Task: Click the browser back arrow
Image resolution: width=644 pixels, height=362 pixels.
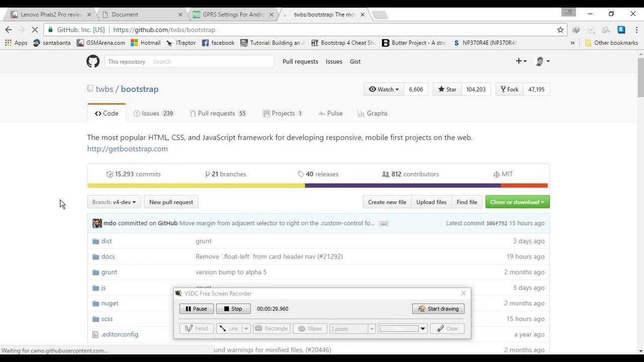Action: pos(9,30)
